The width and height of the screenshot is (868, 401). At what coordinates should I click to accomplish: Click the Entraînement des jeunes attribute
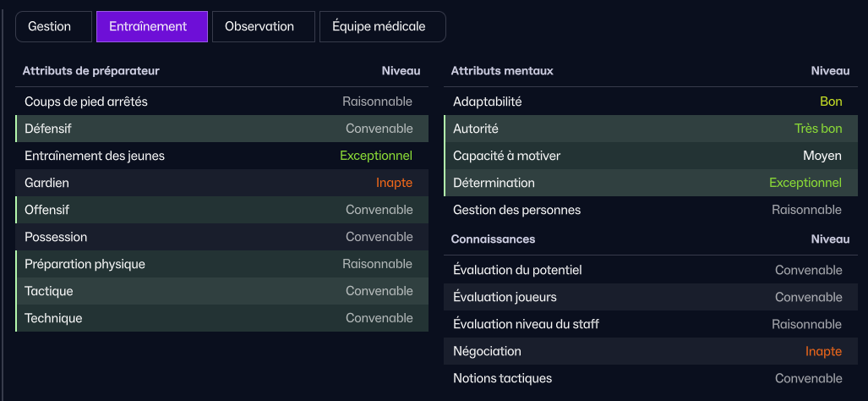coord(221,156)
